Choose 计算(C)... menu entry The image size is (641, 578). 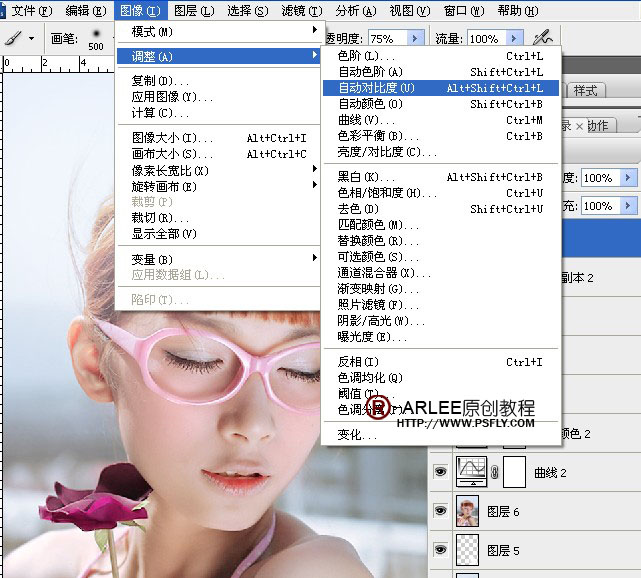tap(218, 113)
